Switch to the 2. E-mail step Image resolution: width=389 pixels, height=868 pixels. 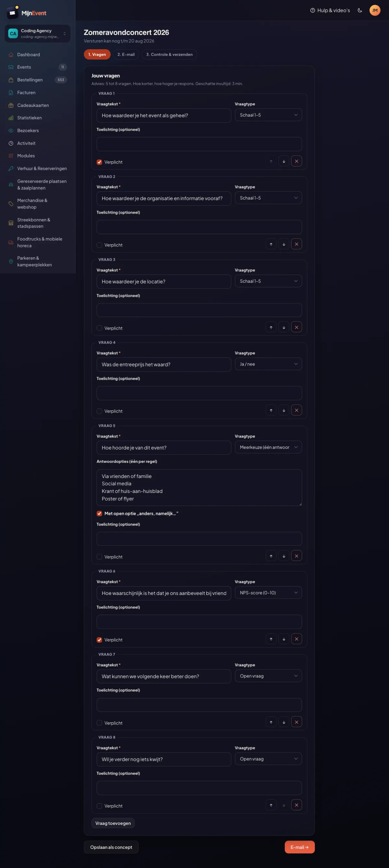click(126, 55)
